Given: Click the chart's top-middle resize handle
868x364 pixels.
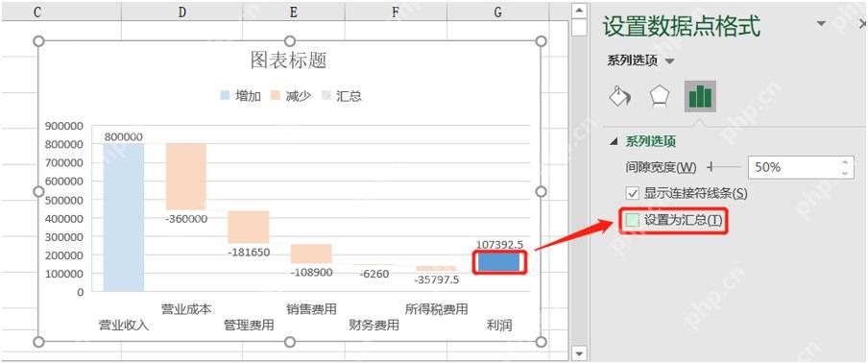Looking at the screenshot, I should pos(290,41).
